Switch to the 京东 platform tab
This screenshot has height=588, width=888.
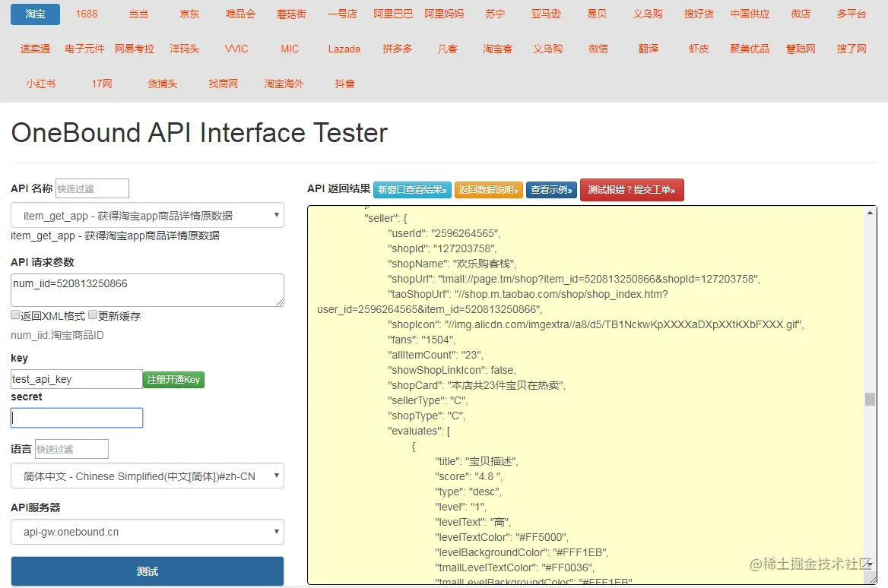coord(189,14)
